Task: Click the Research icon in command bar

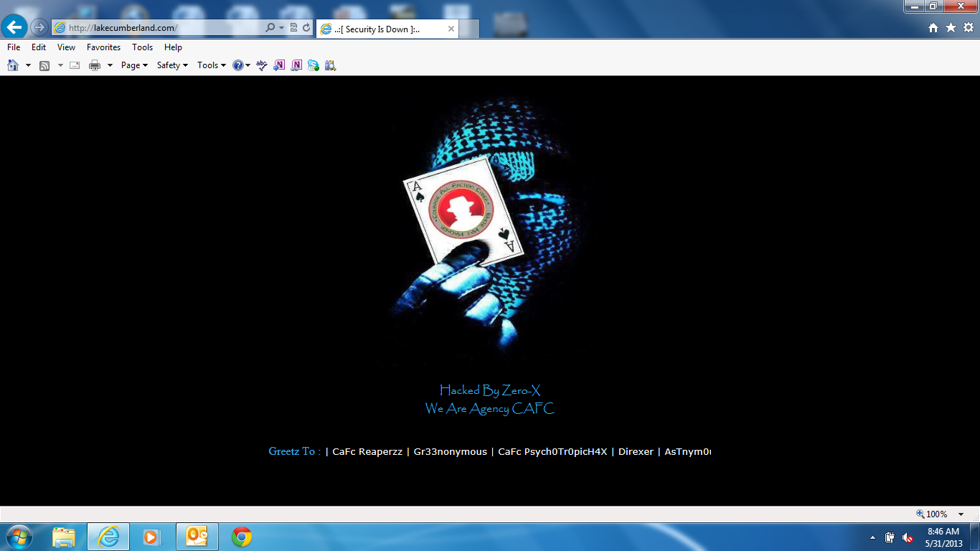Action: tap(330, 65)
